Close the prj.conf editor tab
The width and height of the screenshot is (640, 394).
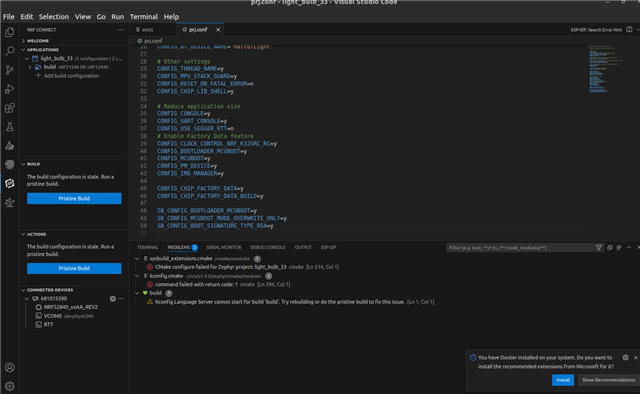(x=218, y=30)
